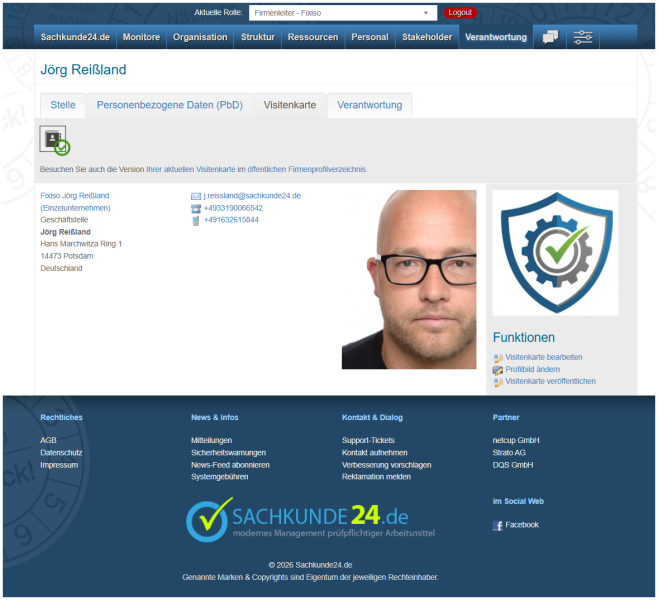Click the shield gear company logo
658x600 pixels.
point(555,252)
